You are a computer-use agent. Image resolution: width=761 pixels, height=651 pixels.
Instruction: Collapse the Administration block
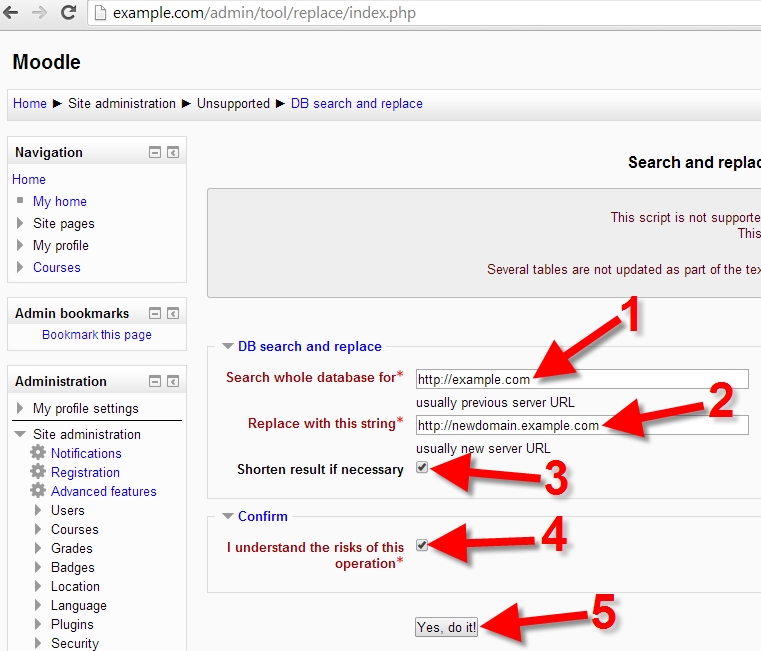pyautogui.click(x=155, y=381)
